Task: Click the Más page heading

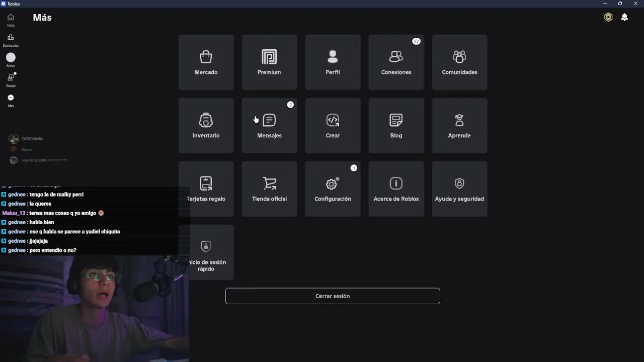Action: (42, 18)
